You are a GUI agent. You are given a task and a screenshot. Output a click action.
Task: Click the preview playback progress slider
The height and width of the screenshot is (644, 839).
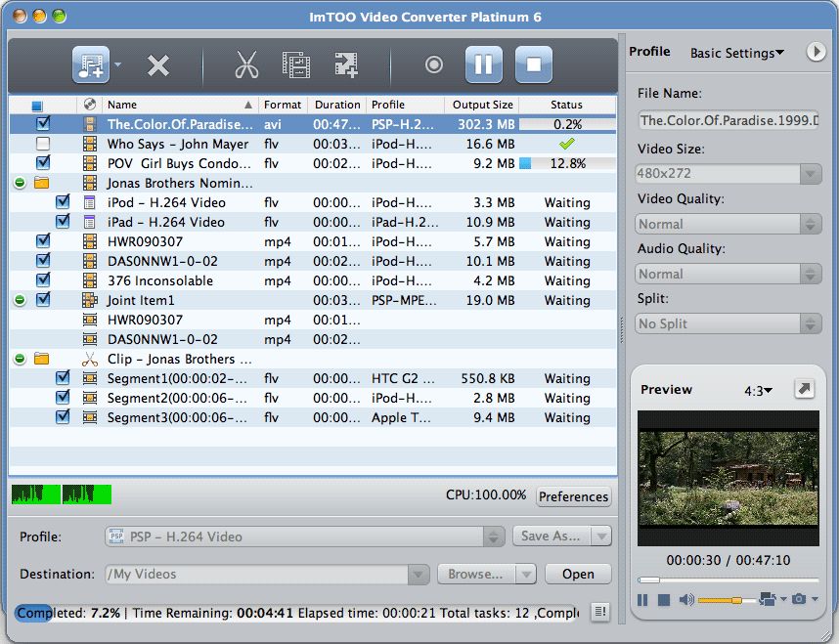point(729,580)
